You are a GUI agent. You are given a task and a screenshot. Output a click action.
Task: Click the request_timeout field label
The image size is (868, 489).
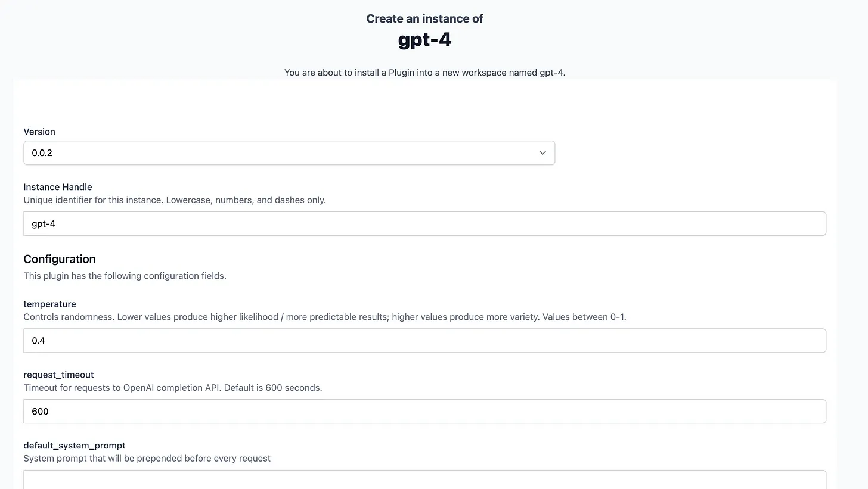[x=58, y=375]
